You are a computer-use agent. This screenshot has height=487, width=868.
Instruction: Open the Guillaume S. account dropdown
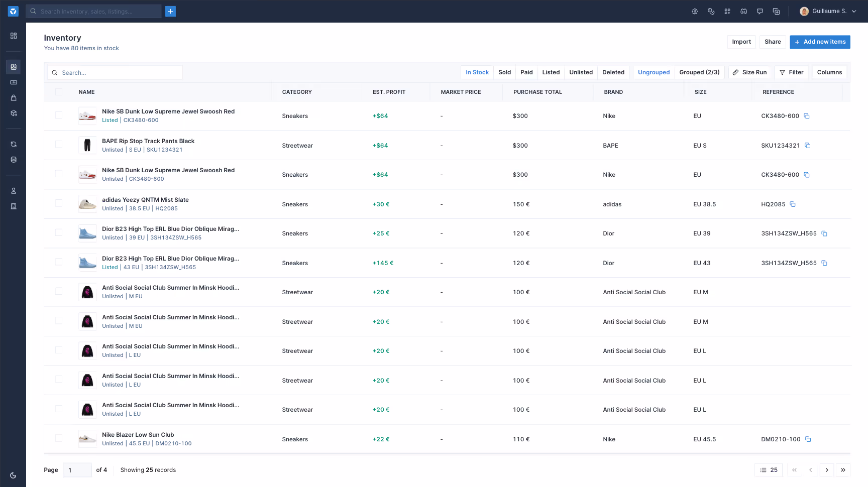click(x=828, y=11)
